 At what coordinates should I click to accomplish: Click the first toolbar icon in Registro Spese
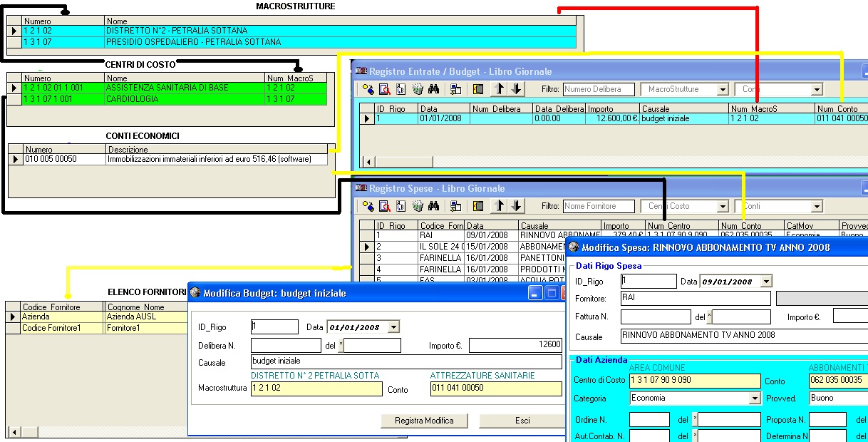(x=368, y=206)
